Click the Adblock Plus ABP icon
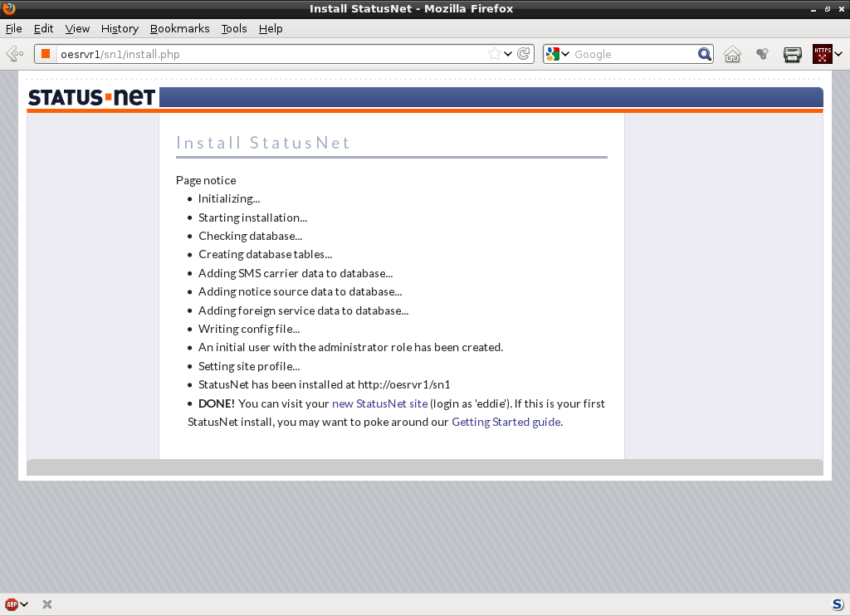Image resolution: width=850 pixels, height=616 pixels. (12, 604)
